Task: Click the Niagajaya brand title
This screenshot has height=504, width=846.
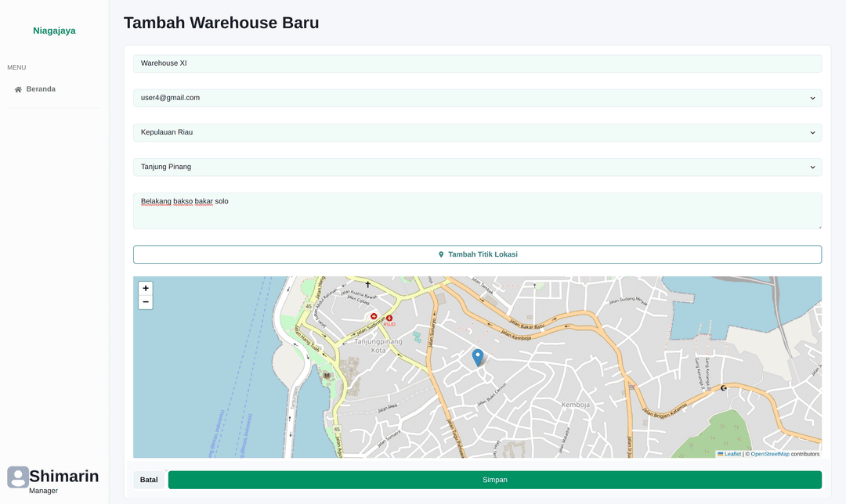Action: click(54, 31)
